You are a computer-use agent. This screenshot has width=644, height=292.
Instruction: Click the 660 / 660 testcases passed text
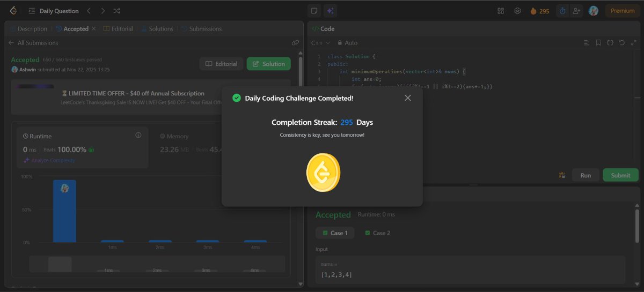pos(72,59)
